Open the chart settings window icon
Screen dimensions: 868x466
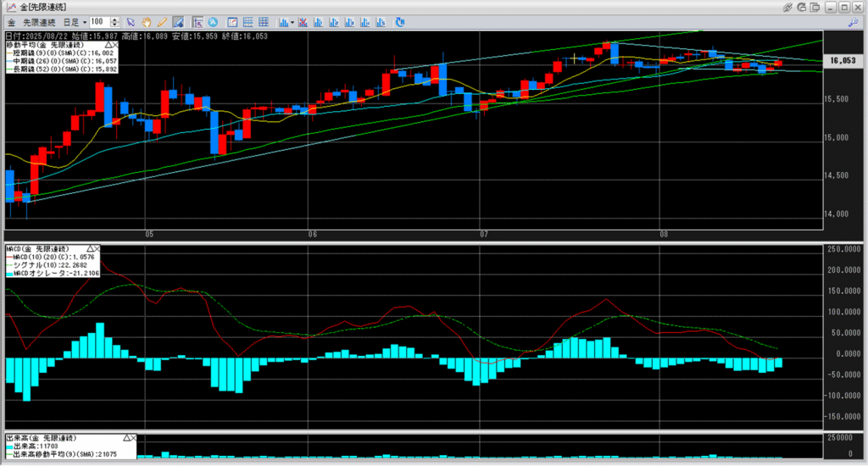click(x=232, y=22)
